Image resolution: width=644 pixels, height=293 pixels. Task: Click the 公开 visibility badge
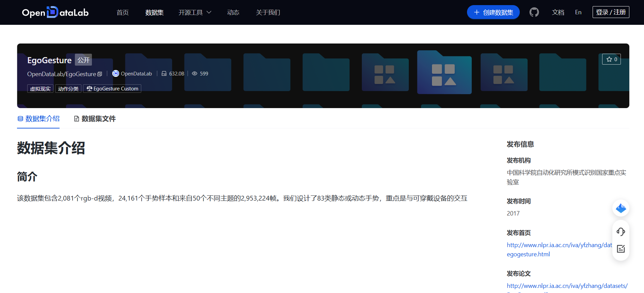[x=83, y=60]
